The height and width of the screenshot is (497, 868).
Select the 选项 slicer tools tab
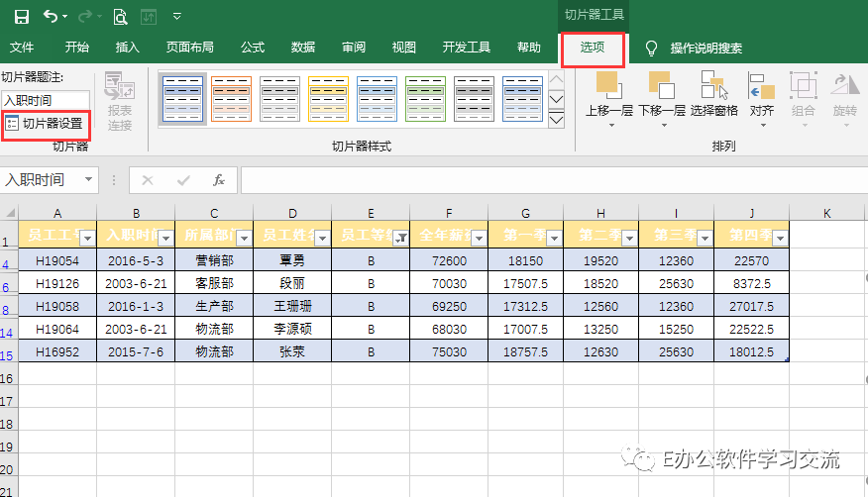click(x=593, y=48)
